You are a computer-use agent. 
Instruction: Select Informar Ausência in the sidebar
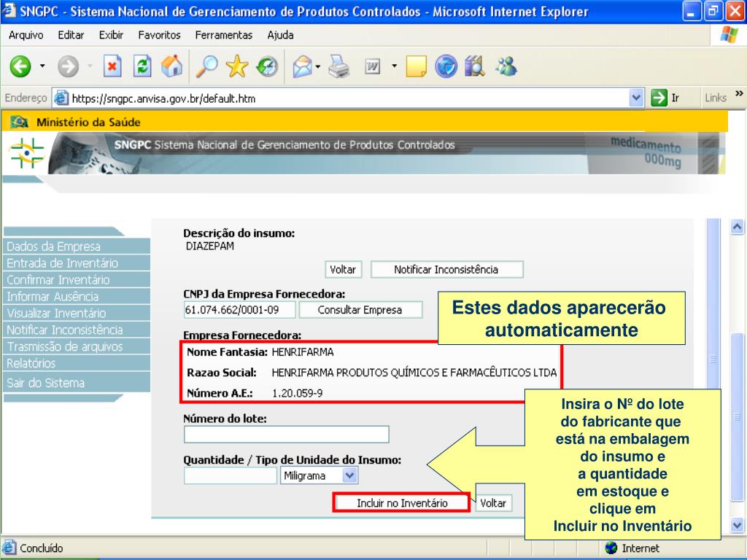click(x=77, y=296)
